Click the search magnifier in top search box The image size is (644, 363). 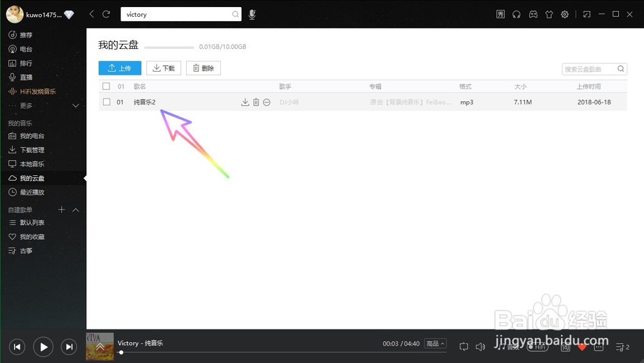[235, 14]
